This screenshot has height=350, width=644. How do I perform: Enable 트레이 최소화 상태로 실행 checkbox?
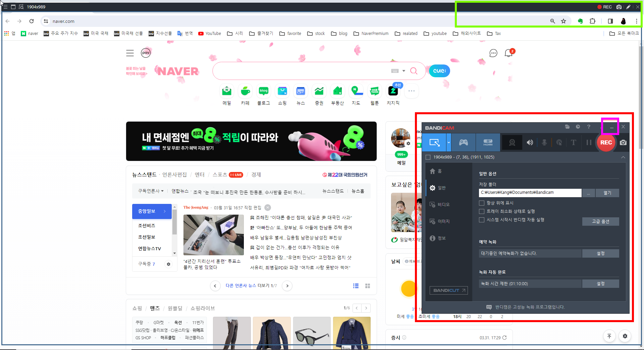482,211
